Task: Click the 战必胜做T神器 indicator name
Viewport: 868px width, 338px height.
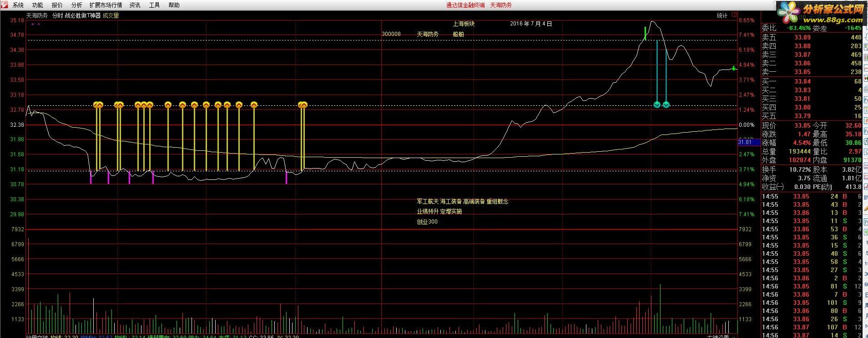Action: click(x=82, y=15)
